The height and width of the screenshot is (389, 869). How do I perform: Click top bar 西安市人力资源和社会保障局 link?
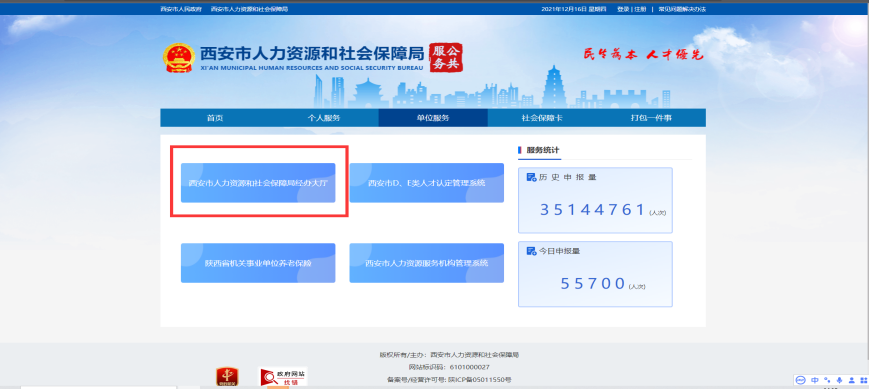tap(249, 9)
